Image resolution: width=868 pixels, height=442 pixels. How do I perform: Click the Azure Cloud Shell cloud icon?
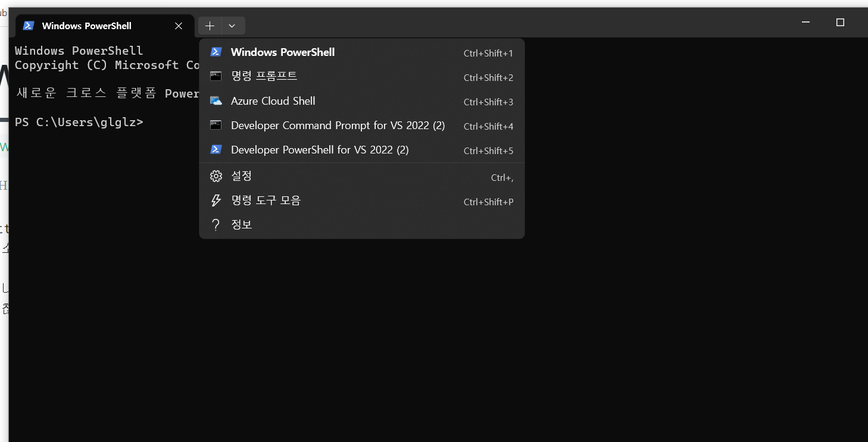(x=216, y=101)
